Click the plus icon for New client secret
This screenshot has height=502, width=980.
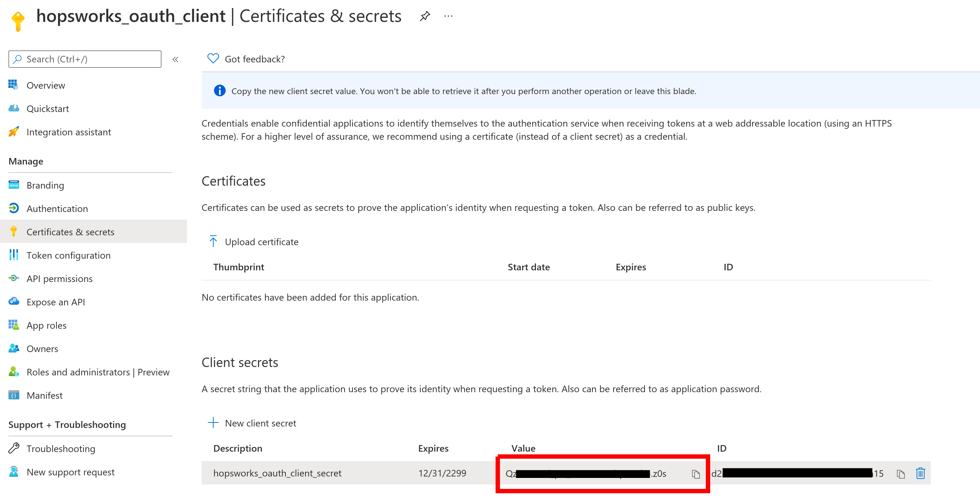[213, 422]
